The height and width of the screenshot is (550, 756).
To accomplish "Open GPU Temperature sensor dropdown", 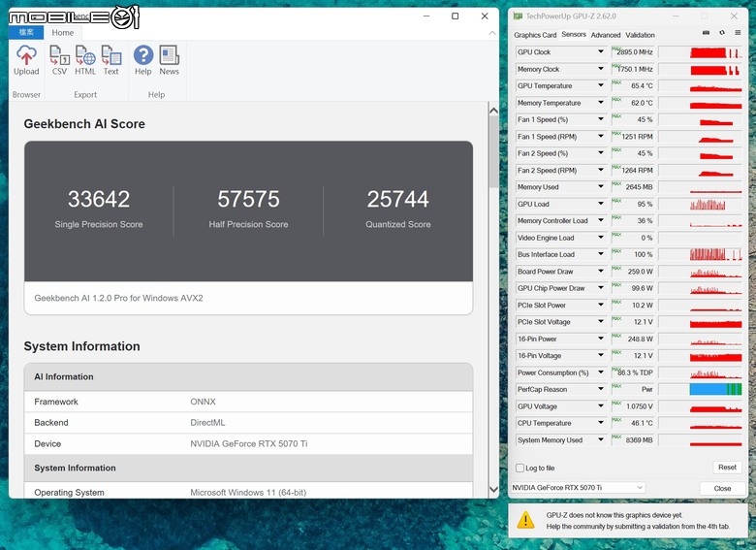I will [601, 85].
